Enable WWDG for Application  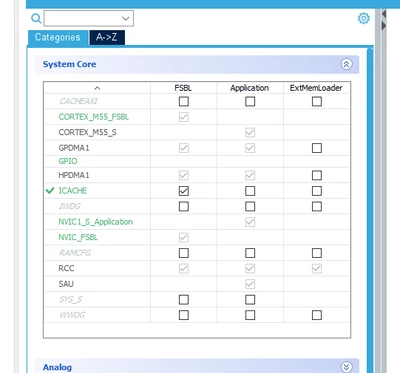[250, 315]
